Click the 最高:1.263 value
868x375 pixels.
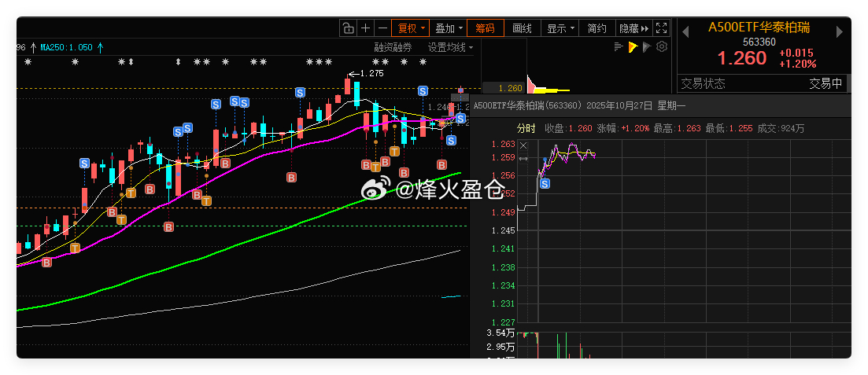pyautogui.click(x=678, y=128)
